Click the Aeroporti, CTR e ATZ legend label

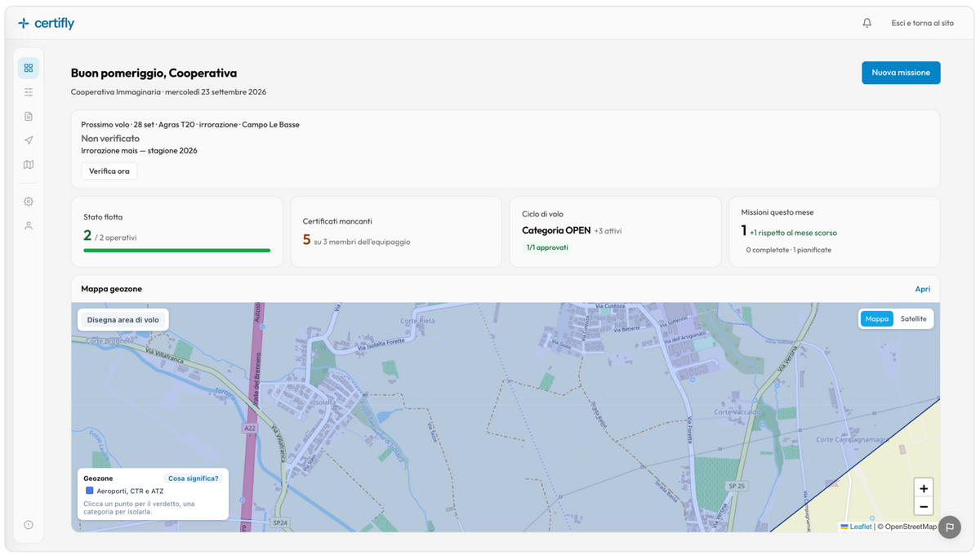(130, 491)
